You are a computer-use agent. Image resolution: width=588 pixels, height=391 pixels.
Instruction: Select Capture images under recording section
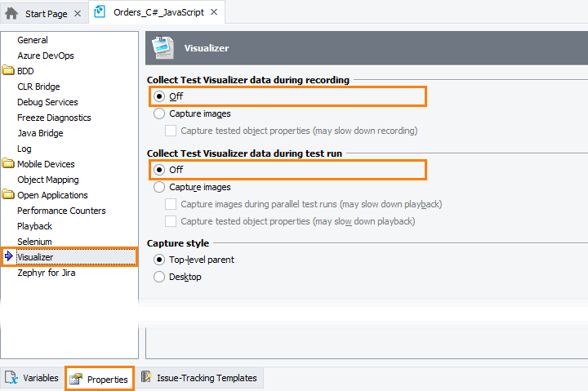pyautogui.click(x=159, y=113)
